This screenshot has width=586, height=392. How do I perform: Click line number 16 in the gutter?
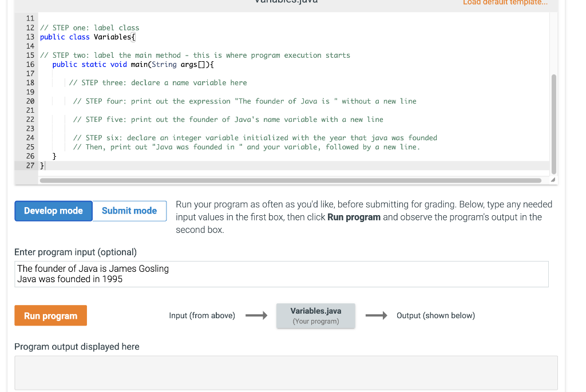pyautogui.click(x=30, y=64)
